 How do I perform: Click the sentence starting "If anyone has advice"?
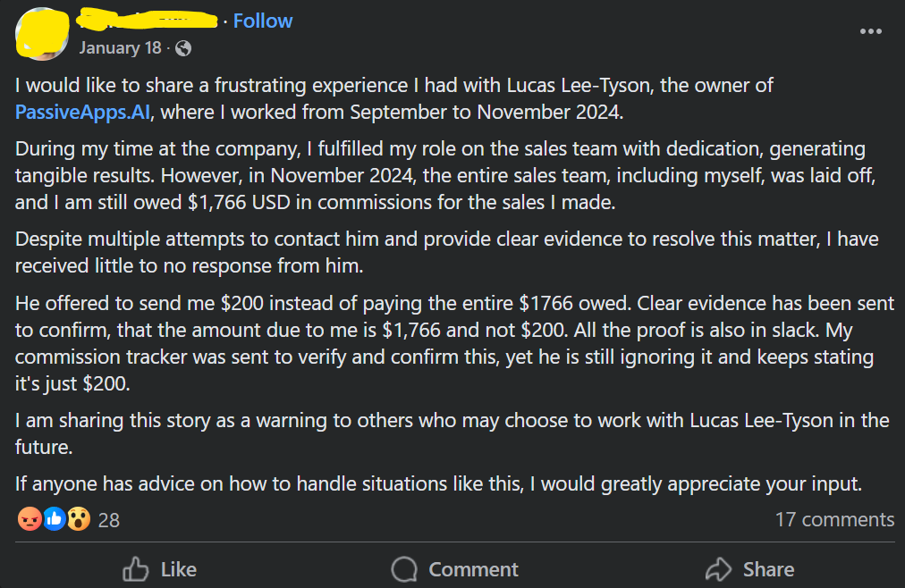[x=438, y=484]
